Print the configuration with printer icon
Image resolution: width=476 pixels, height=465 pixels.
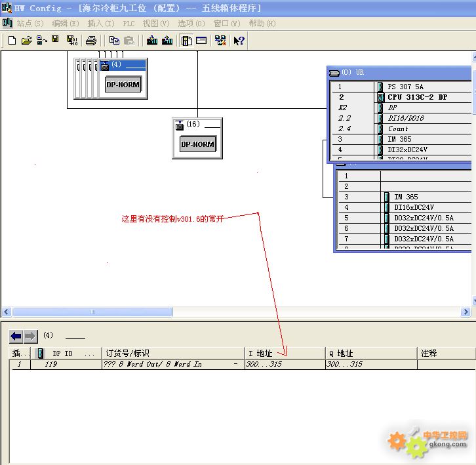(90, 41)
